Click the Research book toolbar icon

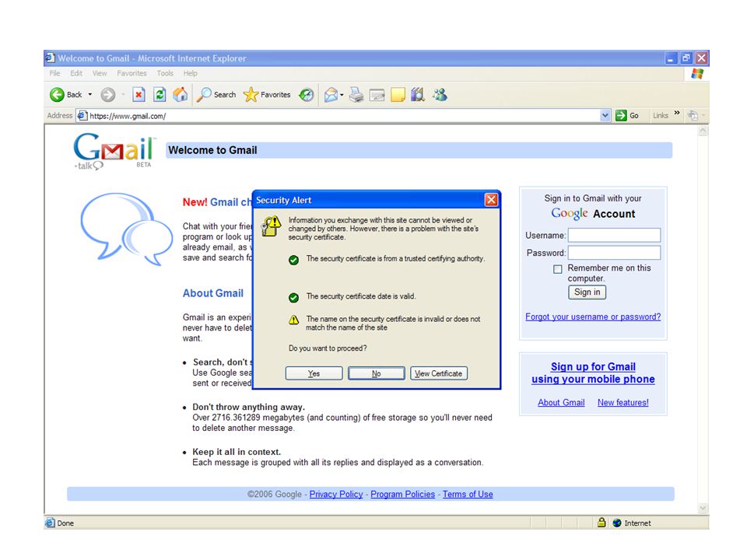pos(418,95)
